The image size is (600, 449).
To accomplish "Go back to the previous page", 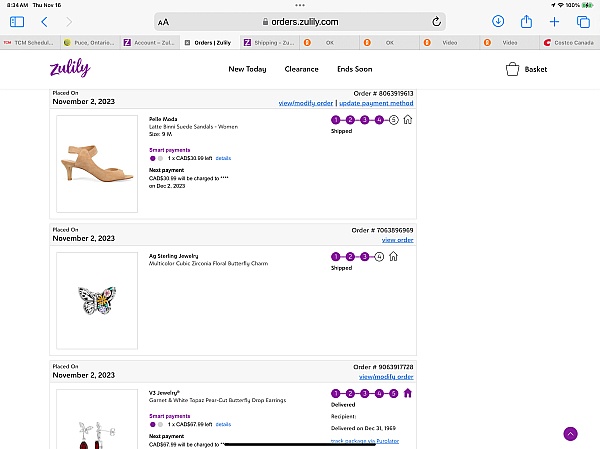I will click(44, 22).
